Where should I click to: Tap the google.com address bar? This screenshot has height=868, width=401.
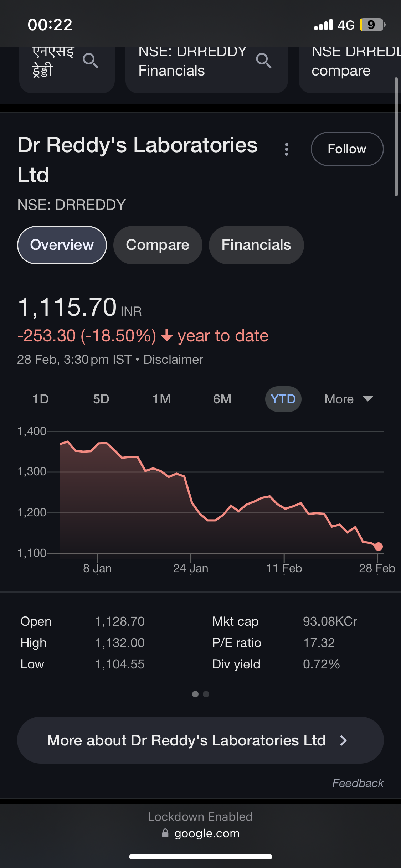coord(207,833)
